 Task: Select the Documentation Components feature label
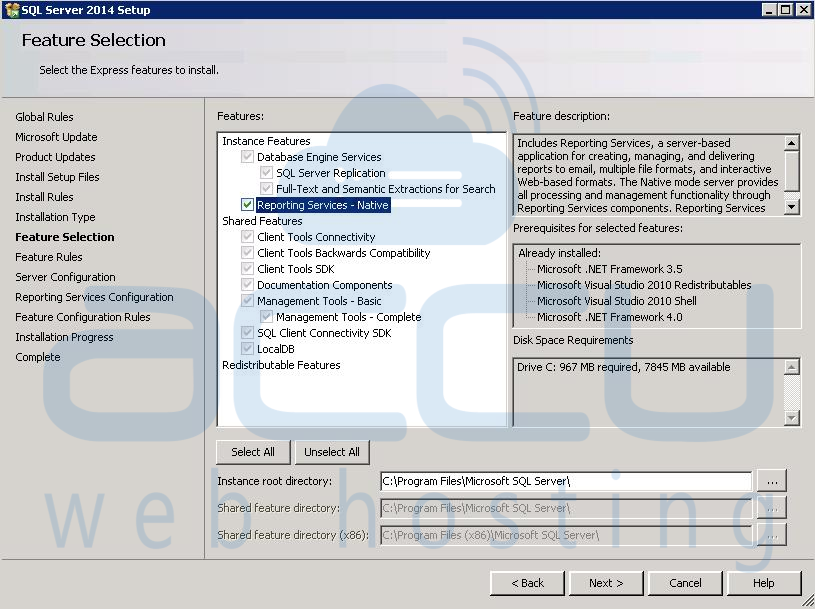(x=324, y=285)
